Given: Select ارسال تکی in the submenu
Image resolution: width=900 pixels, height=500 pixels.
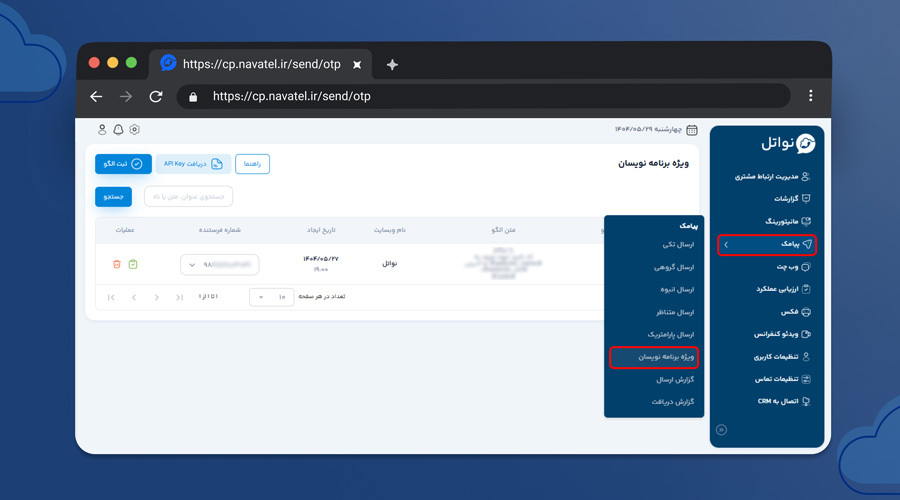Looking at the screenshot, I should tap(678, 245).
